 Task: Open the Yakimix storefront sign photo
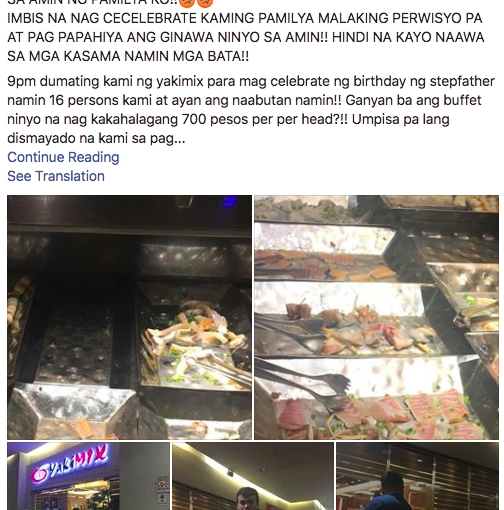pyautogui.click(x=88, y=476)
